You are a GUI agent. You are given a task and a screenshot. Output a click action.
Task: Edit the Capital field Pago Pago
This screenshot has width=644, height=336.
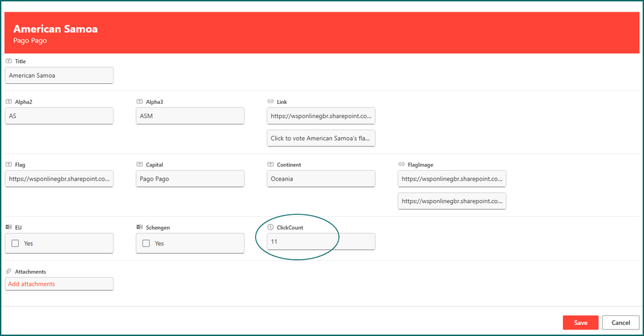(x=190, y=179)
